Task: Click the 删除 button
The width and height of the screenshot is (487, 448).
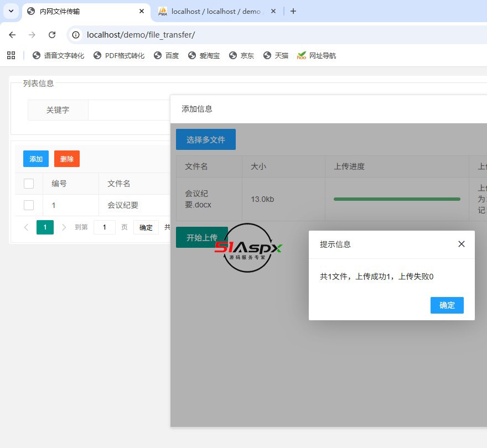Action: (x=66, y=159)
